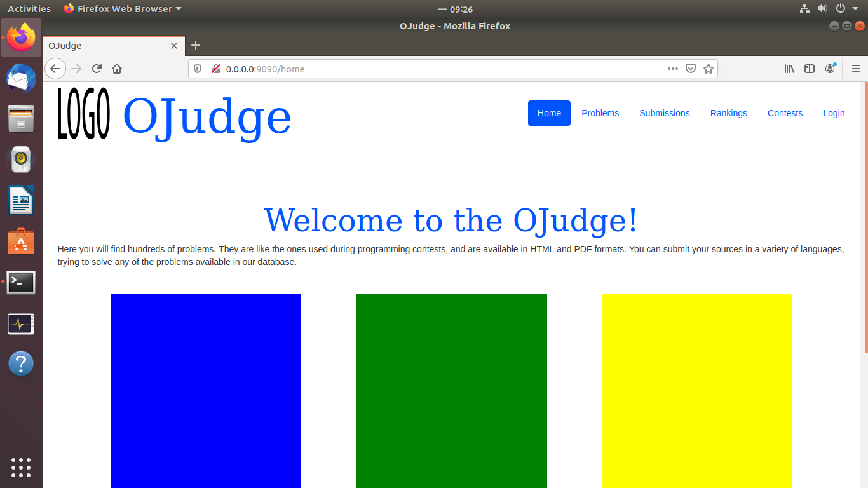Reload the OJudge page
Viewport: 868px width, 488px height.
pyautogui.click(x=97, y=69)
